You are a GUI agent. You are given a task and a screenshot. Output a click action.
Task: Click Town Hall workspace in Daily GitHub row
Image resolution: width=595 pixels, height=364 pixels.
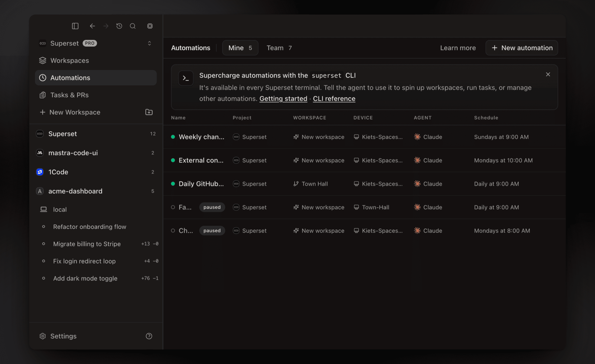pos(315,184)
